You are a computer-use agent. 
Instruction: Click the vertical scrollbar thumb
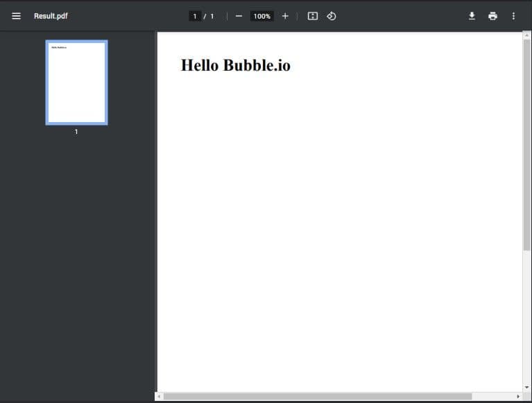[x=526, y=146]
